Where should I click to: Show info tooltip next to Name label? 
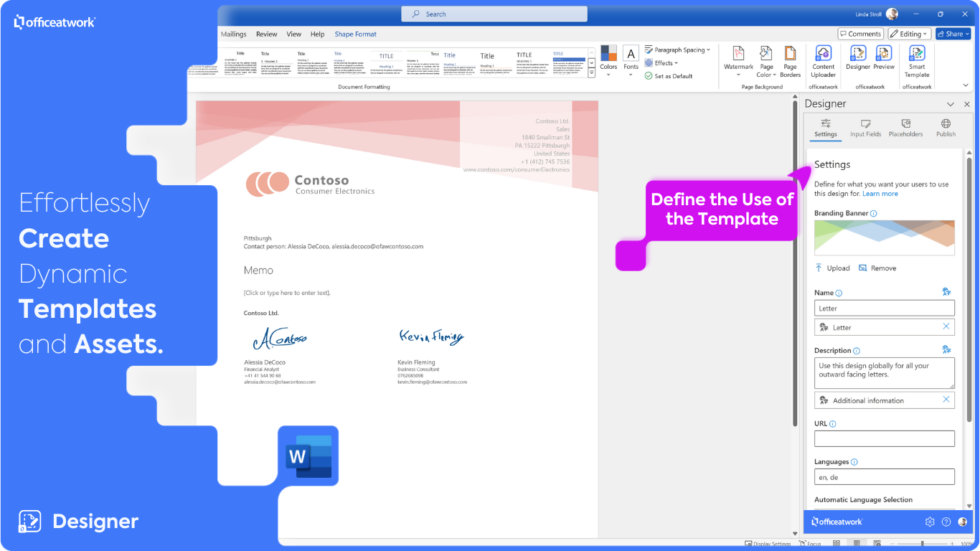click(839, 293)
